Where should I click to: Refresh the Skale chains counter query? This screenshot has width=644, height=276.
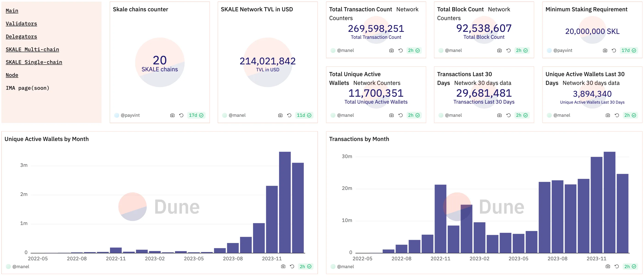(181, 115)
